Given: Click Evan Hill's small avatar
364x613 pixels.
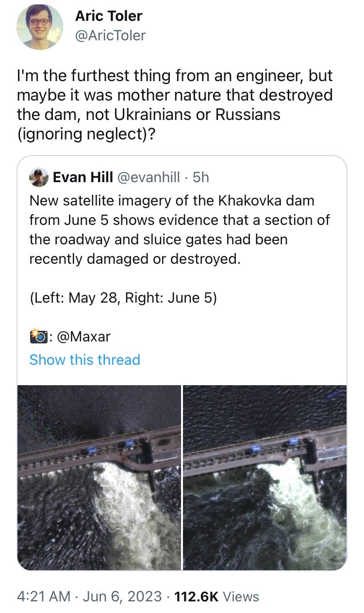Looking at the screenshot, I should (x=39, y=178).
